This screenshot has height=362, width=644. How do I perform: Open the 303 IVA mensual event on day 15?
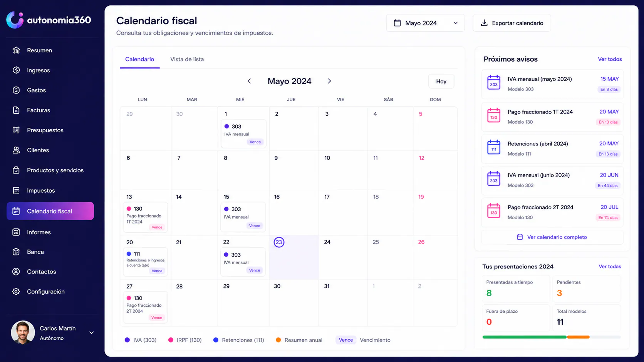click(x=243, y=217)
